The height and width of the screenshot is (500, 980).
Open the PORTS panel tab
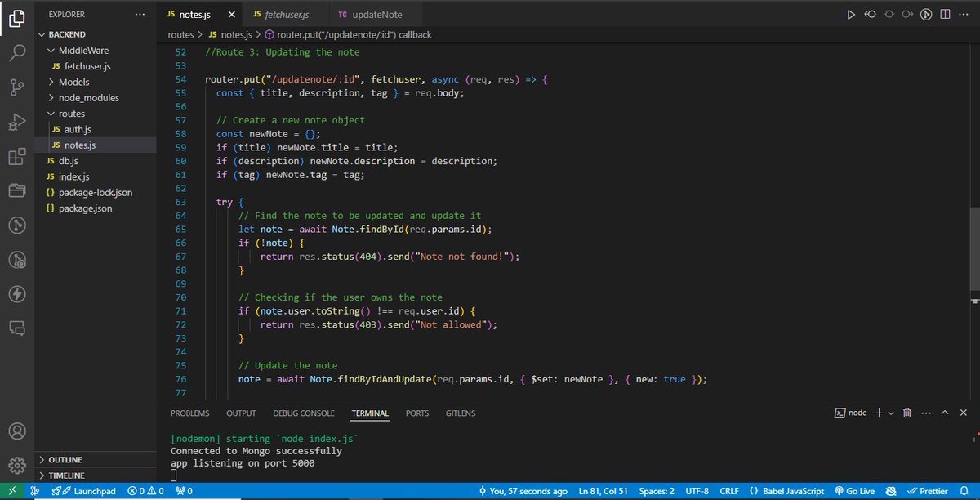pyautogui.click(x=417, y=413)
